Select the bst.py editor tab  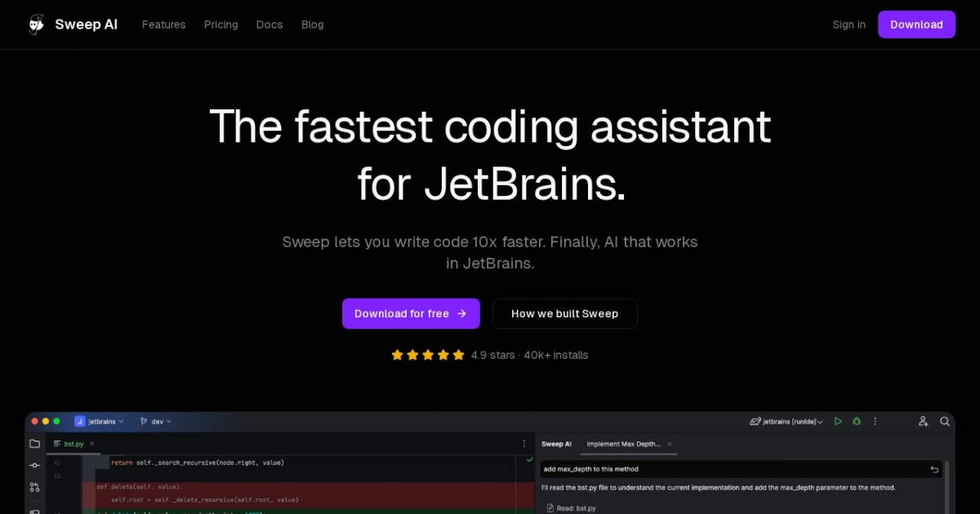coord(73,444)
